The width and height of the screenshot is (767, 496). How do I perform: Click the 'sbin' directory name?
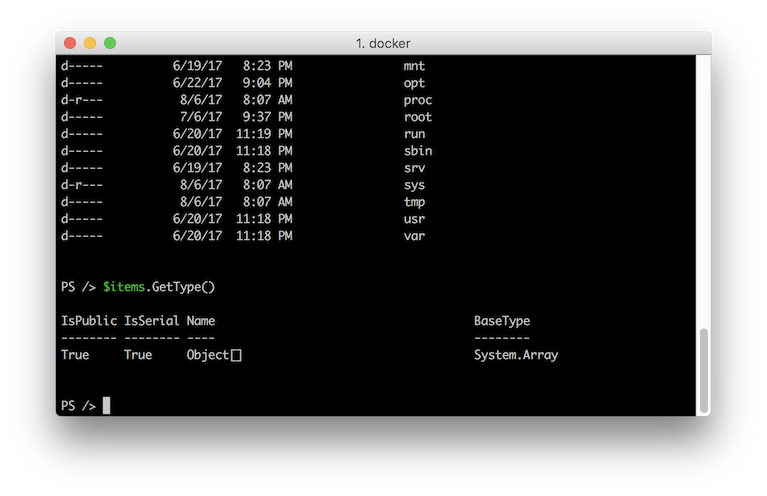[418, 151]
